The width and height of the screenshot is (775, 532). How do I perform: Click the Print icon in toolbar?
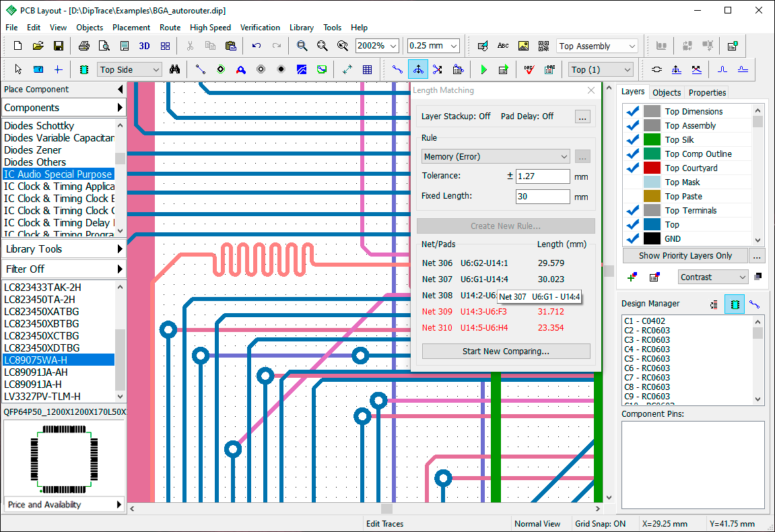point(84,46)
